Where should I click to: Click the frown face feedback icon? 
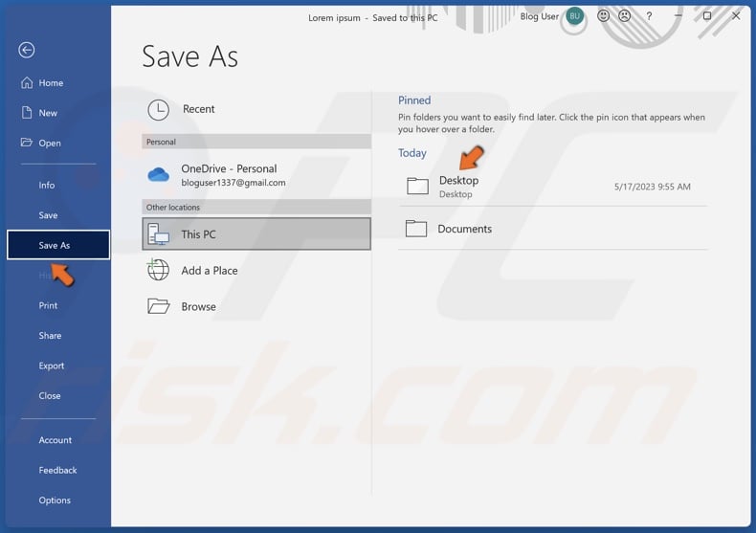pos(624,16)
